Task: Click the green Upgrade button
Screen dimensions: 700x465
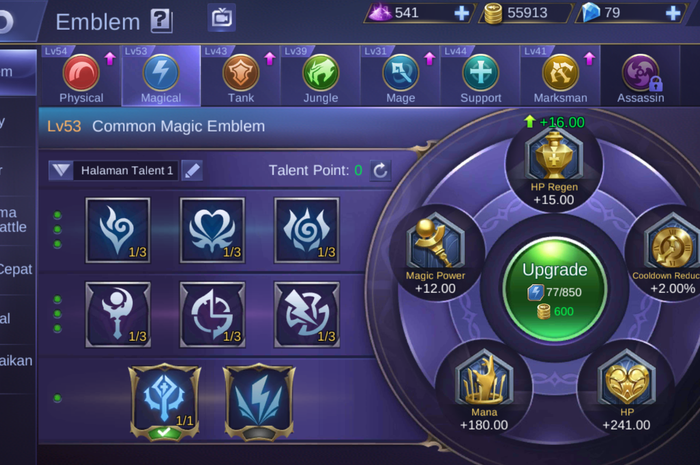Action: 555,291
